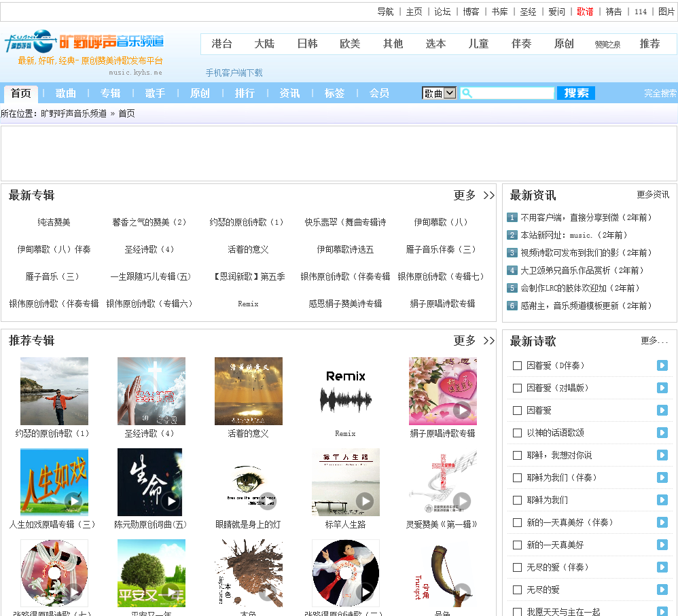Open song title 无尽的爱（伴奏）
The height and width of the screenshot is (616, 678).
557,567
